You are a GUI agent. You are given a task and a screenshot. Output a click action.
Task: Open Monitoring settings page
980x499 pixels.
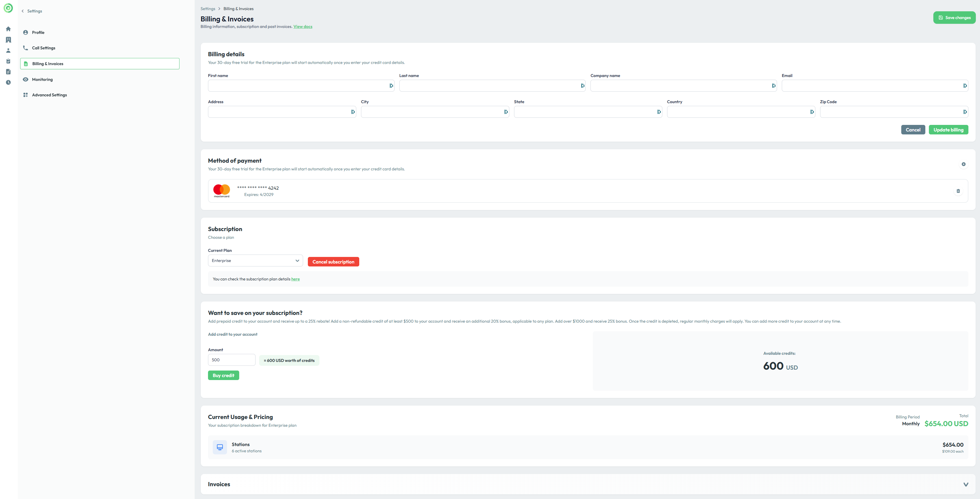click(x=42, y=80)
